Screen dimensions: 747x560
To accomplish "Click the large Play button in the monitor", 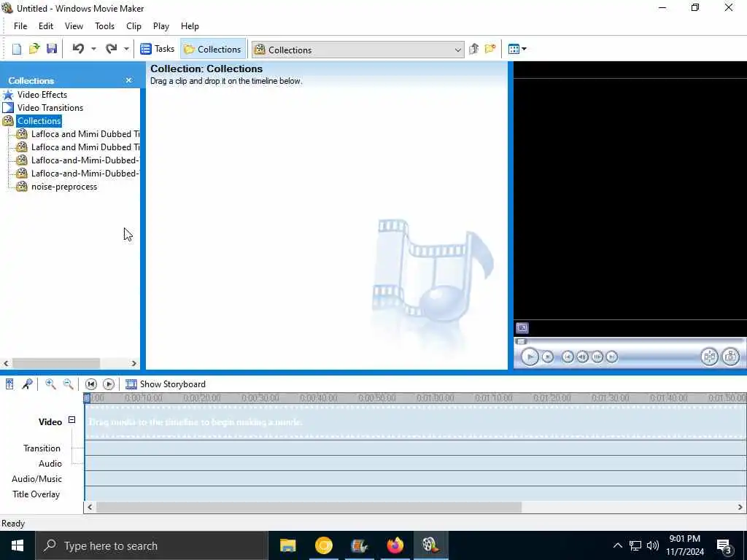I will click(x=530, y=357).
